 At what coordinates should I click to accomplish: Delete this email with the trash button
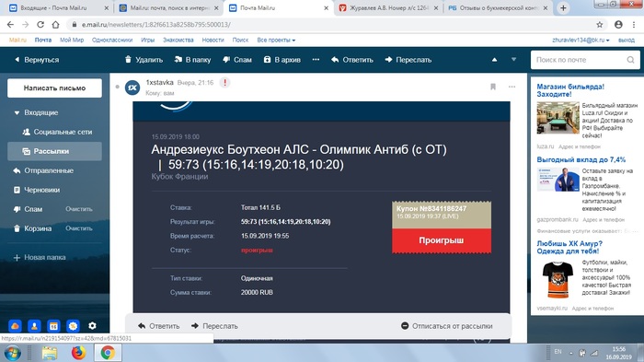(x=144, y=60)
